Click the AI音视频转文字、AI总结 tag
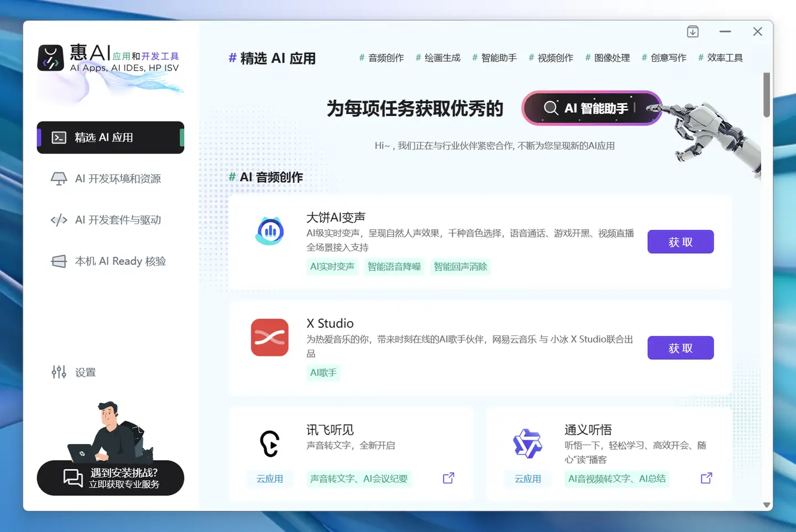796x532 pixels. pyautogui.click(x=617, y=479)
